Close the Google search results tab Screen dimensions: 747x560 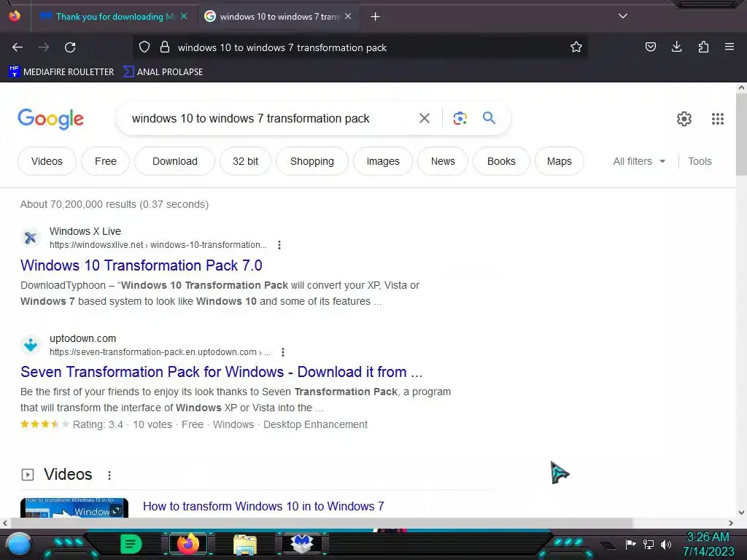tap(348, 16)
